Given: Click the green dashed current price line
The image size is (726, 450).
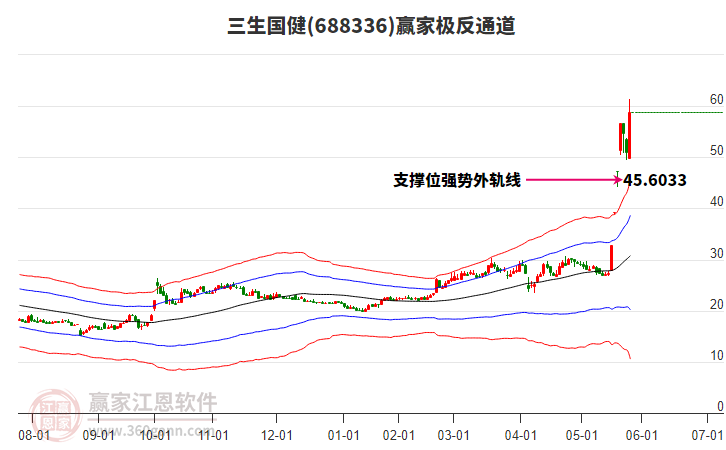Looking at the screenshot, I should [678, 112].
